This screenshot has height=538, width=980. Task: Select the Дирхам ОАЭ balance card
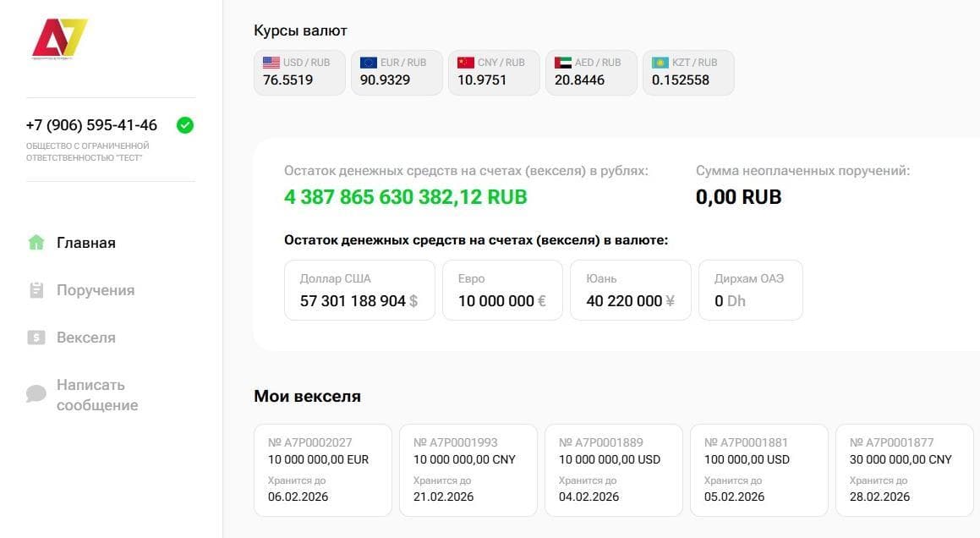click(750, 290)
